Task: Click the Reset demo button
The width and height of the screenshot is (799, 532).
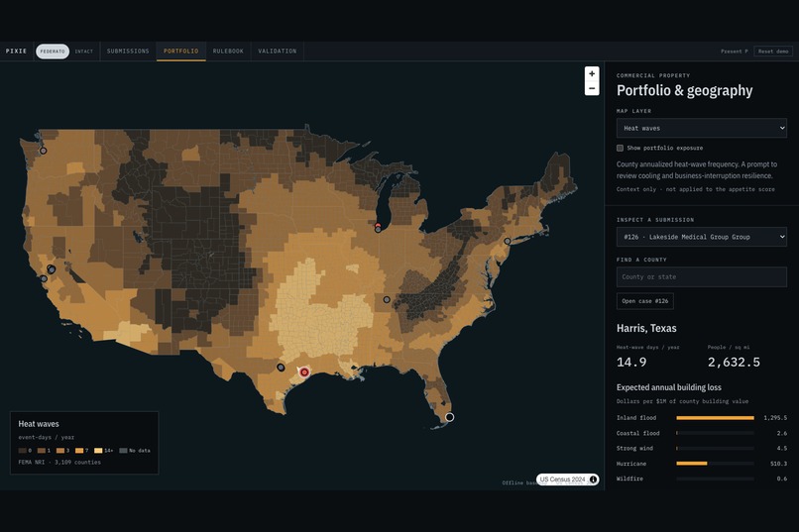Action: coord(773,52)
